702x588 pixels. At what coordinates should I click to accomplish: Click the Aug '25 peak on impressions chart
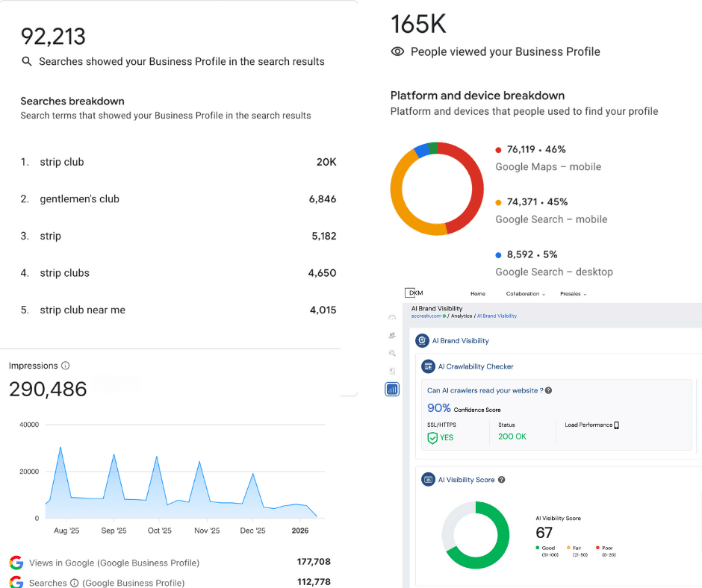(x=60, y=448)
